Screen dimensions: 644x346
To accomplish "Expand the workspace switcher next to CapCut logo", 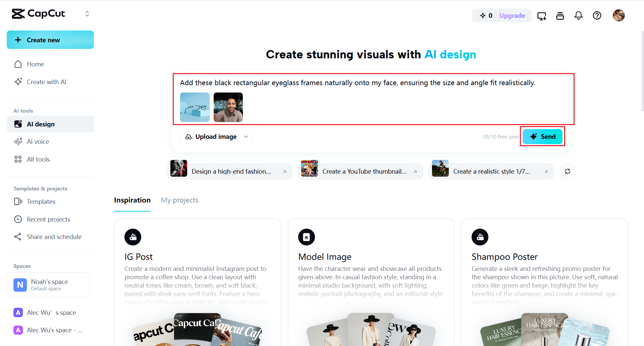I will tap(87, 14).
